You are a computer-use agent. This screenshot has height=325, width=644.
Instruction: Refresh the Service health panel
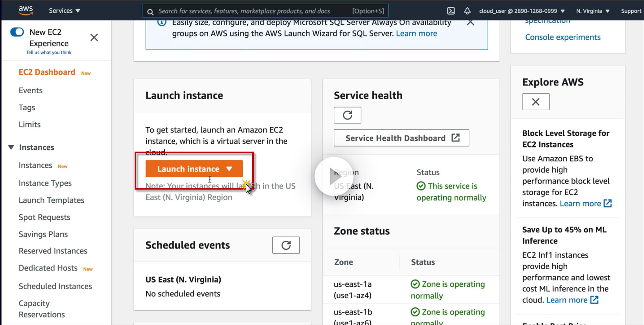pyautogui.click(x=347, y=115)
